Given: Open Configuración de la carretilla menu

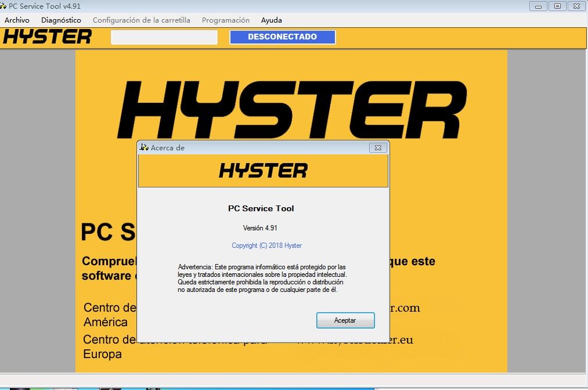Looking at the screenshot, I should (142, 20).
